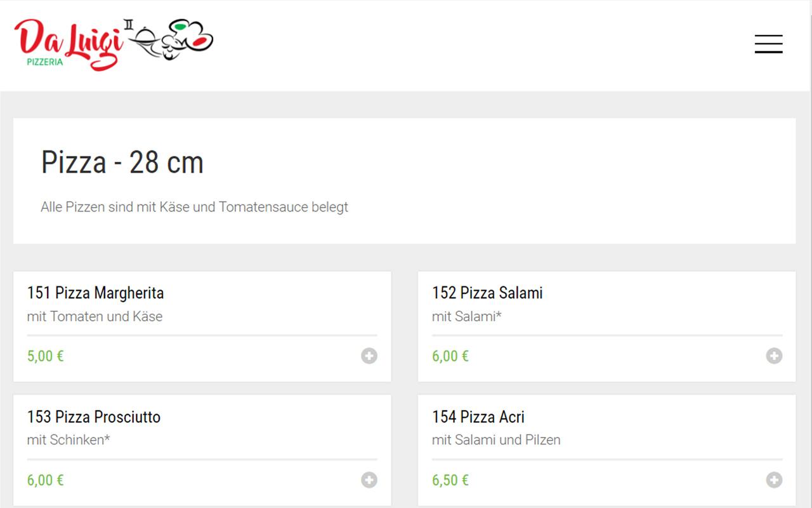This screenshot has width=812, height=508.
Task: Click the 6,50 € Acri price
Action: [450, 480]
